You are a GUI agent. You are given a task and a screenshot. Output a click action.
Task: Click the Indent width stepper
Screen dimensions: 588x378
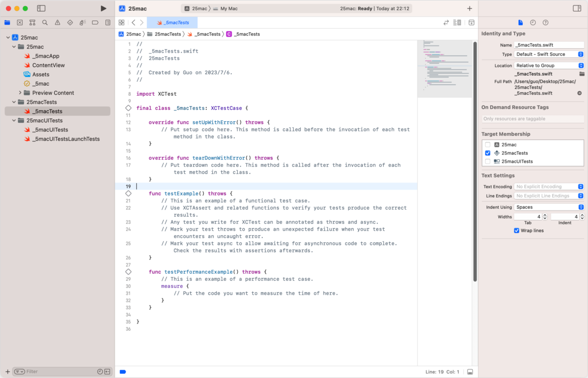(582, 217)
